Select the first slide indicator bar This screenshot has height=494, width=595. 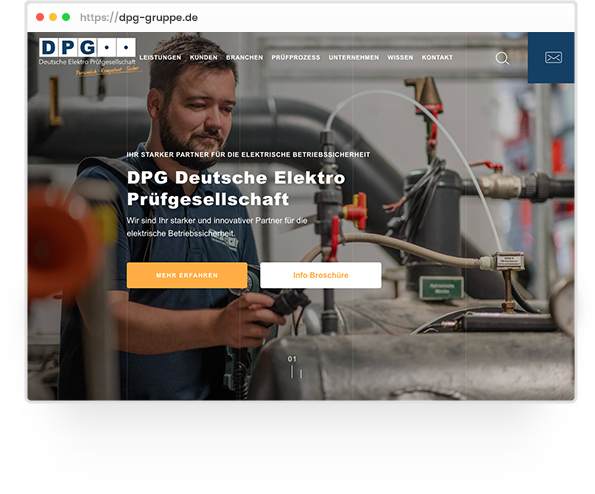point(292,372)
